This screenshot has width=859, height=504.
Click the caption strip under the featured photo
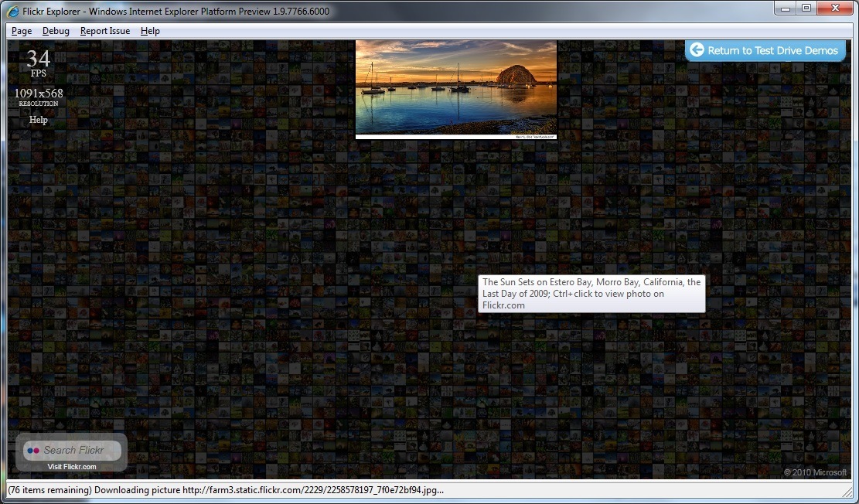(x=455, y=135)
